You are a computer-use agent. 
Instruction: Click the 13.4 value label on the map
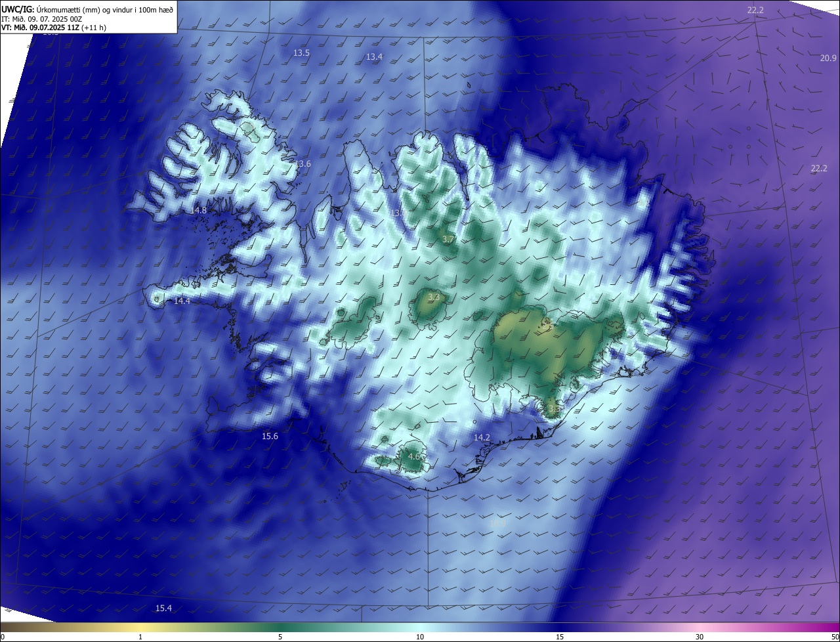(x=374, y=57)
